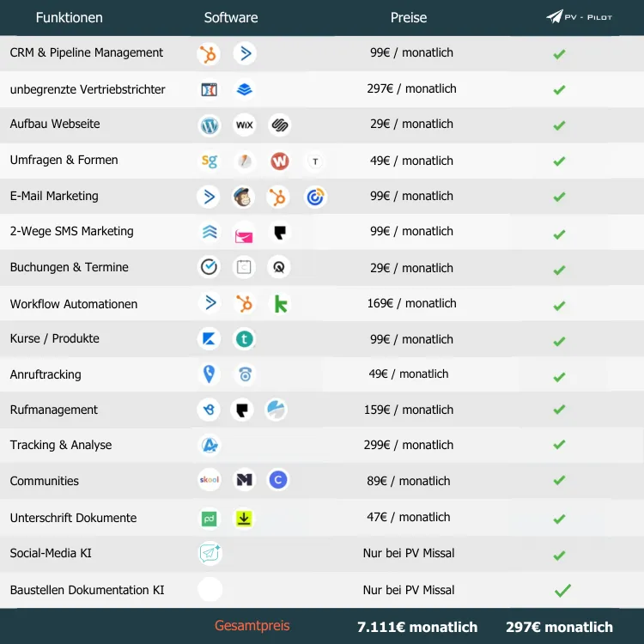Select the Wix logo icon
644x644 pixels.
(x=245, y=125)
